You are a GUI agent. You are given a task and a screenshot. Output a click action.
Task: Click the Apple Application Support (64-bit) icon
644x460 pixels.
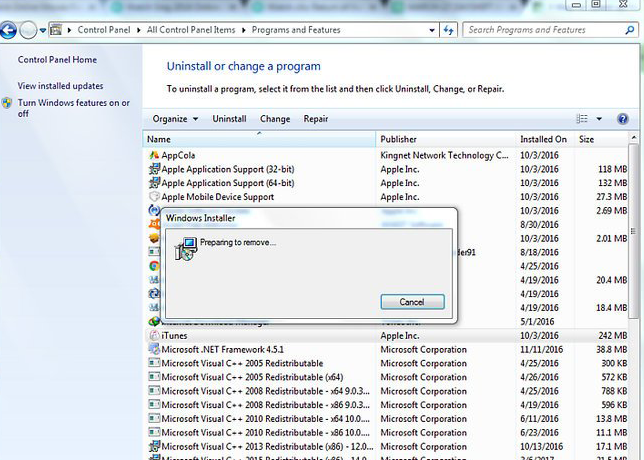(154, 183)
